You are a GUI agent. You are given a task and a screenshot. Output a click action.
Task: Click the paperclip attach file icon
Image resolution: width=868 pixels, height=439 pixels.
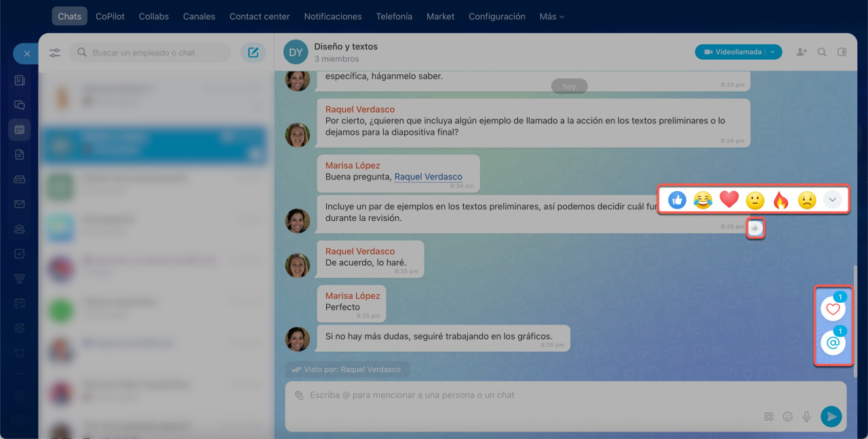click(298, 395)
